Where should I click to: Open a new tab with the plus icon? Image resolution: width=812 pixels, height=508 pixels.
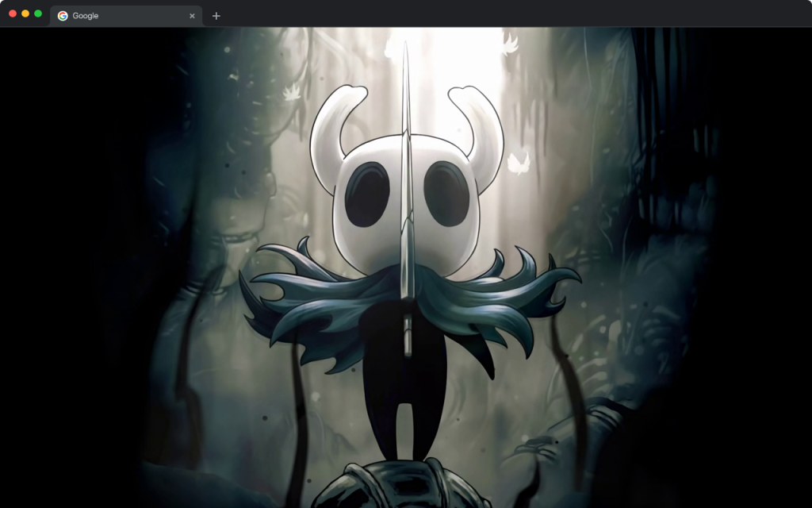point(215,15)
